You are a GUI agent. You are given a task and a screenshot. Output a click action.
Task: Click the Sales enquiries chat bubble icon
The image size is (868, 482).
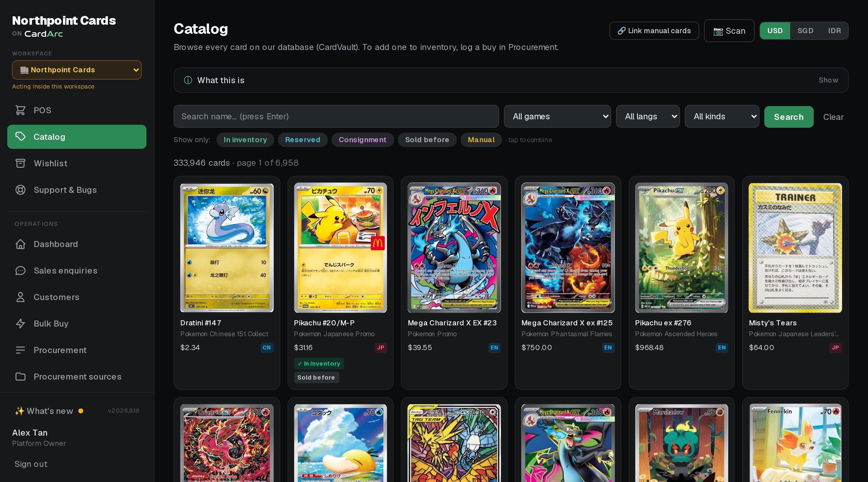click(x=20, y=271)
